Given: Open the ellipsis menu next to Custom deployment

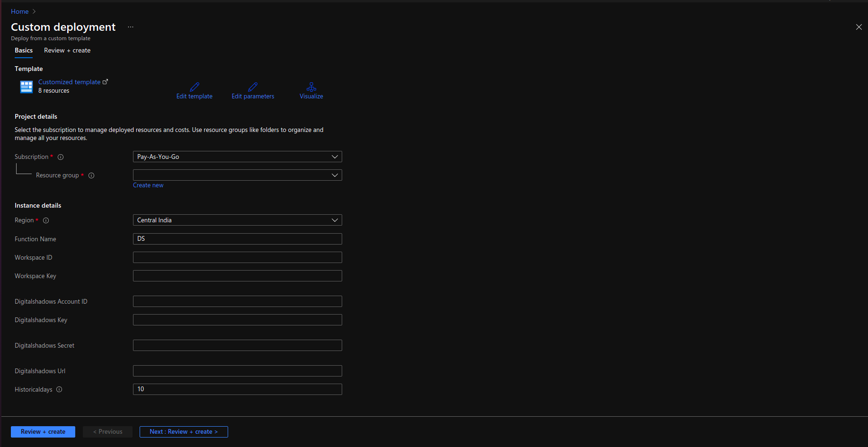Looking at the screenshot, I should point(131,27).
